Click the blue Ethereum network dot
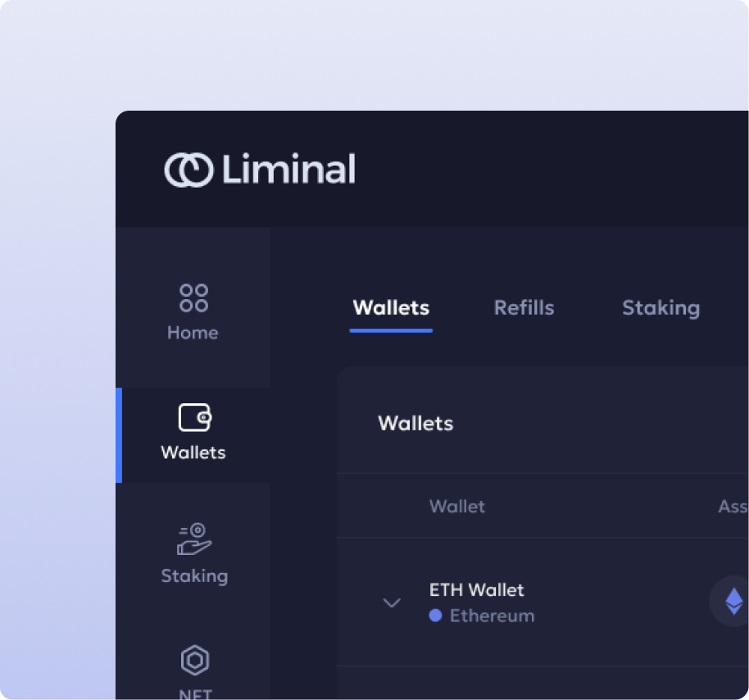Screen dimensions: 749x700 tap(435, 616)
